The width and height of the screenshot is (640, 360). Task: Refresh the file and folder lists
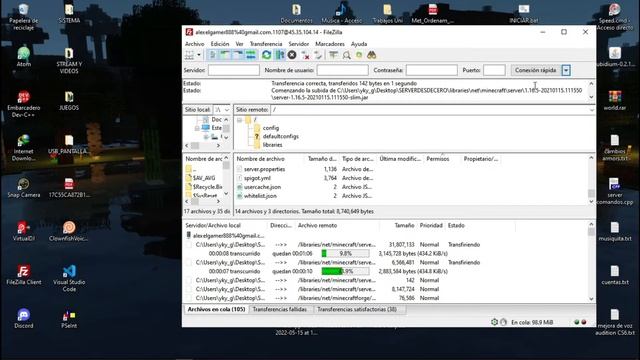[267, 55]
